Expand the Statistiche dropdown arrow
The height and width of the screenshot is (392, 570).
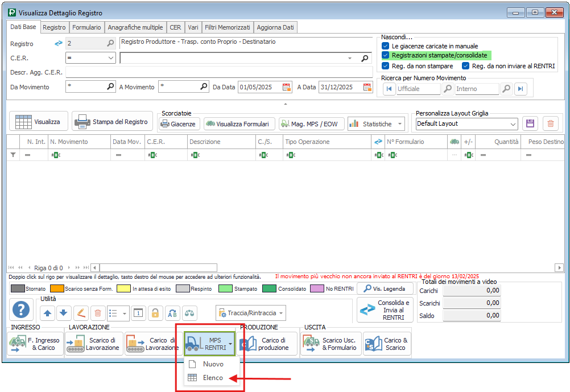401,124
